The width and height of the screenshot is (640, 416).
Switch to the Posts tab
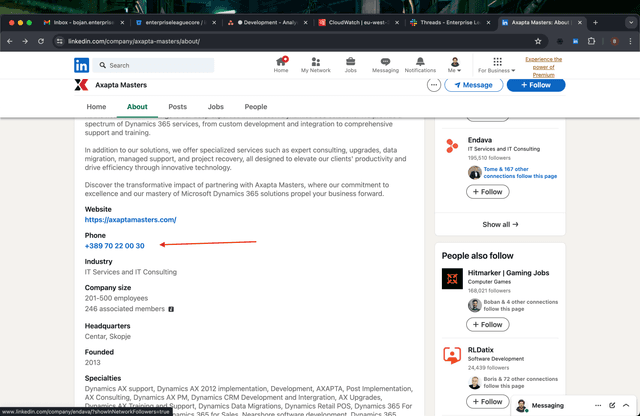pos(178,107)
